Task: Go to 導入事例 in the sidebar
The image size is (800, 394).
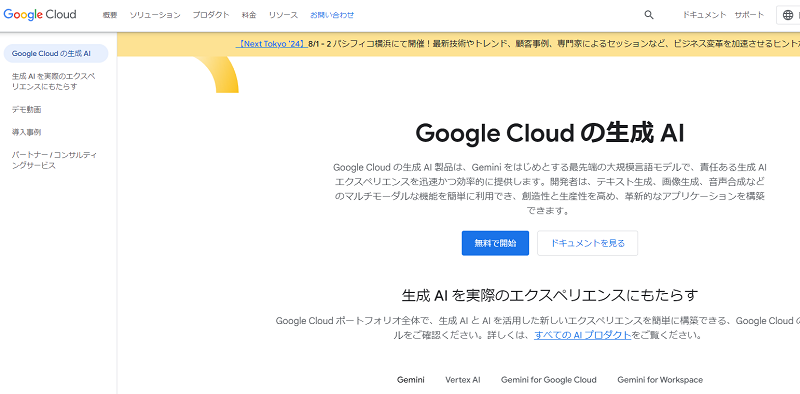Action: click(27, 132)
